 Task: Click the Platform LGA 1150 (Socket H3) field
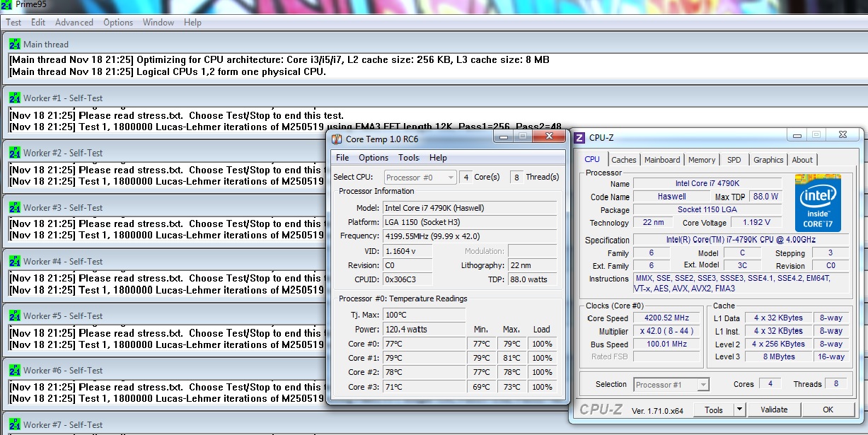(470, 222)
